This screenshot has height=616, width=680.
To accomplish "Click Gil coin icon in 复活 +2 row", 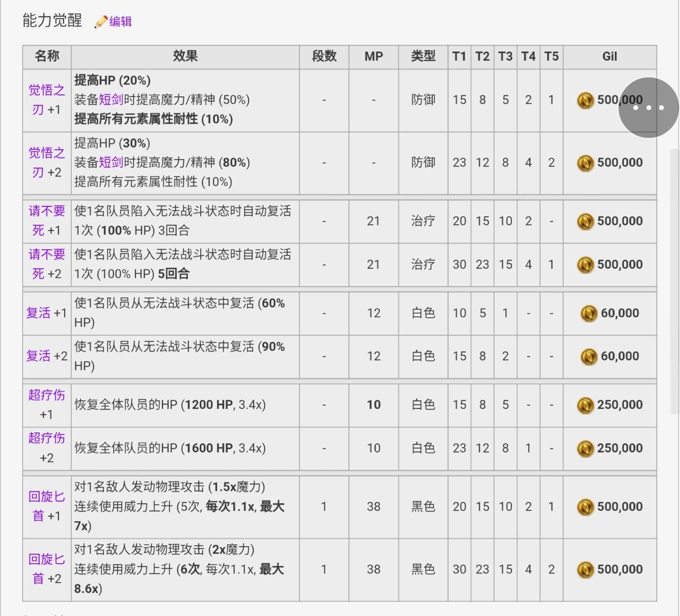I will 589,356.
